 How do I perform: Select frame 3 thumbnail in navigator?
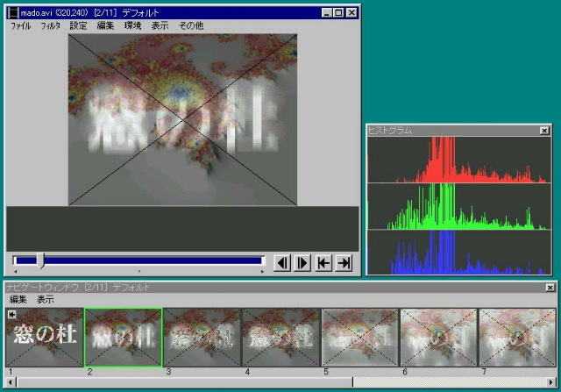click(202, 338)
